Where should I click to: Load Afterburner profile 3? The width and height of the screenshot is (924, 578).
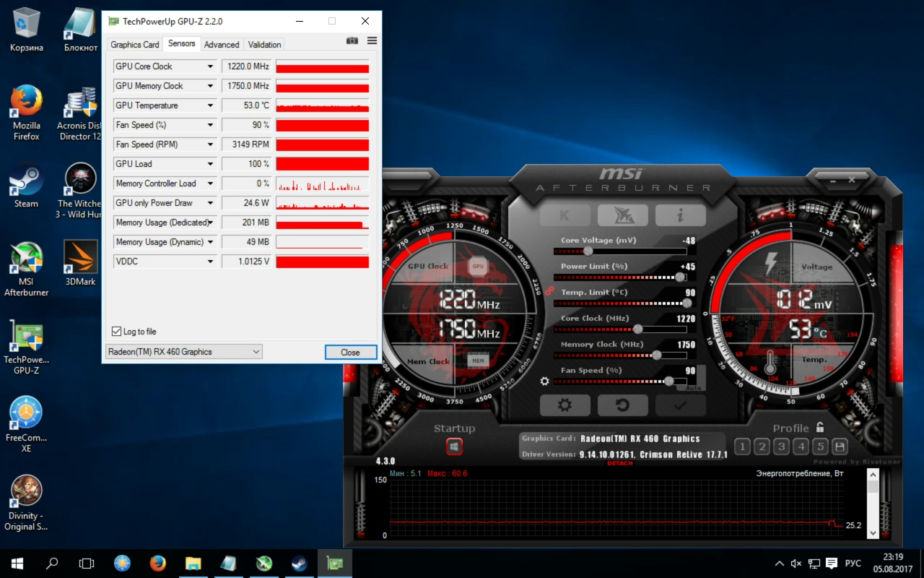pos(781,447)
